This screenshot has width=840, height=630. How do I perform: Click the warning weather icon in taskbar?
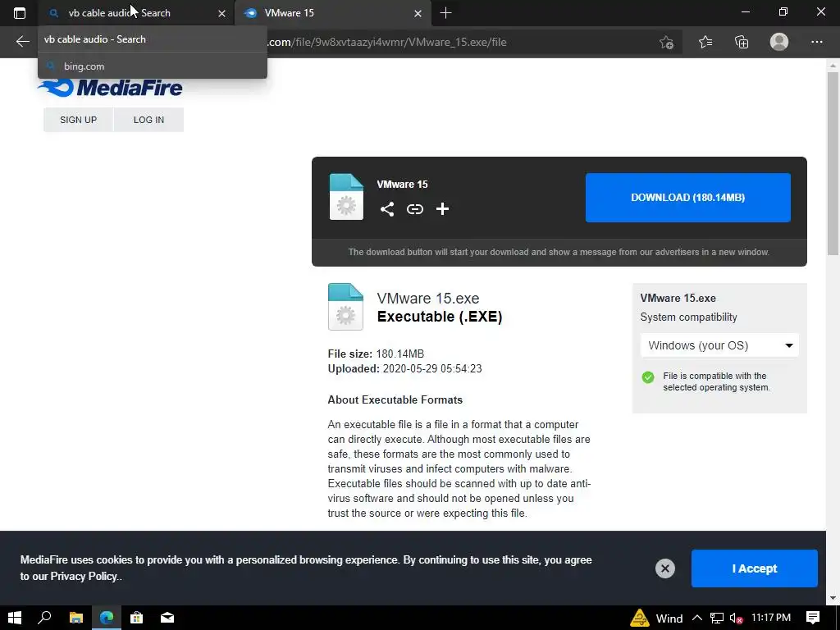640,618
